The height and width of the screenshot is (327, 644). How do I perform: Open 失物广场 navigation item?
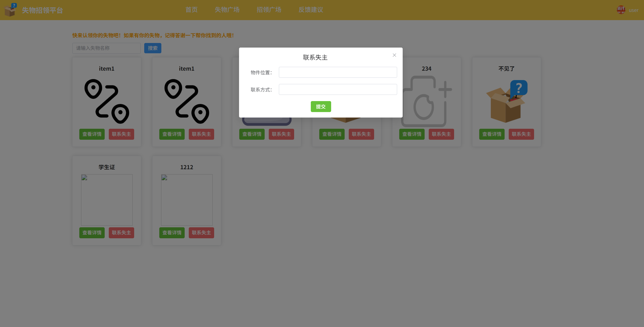tap(227, 10)
